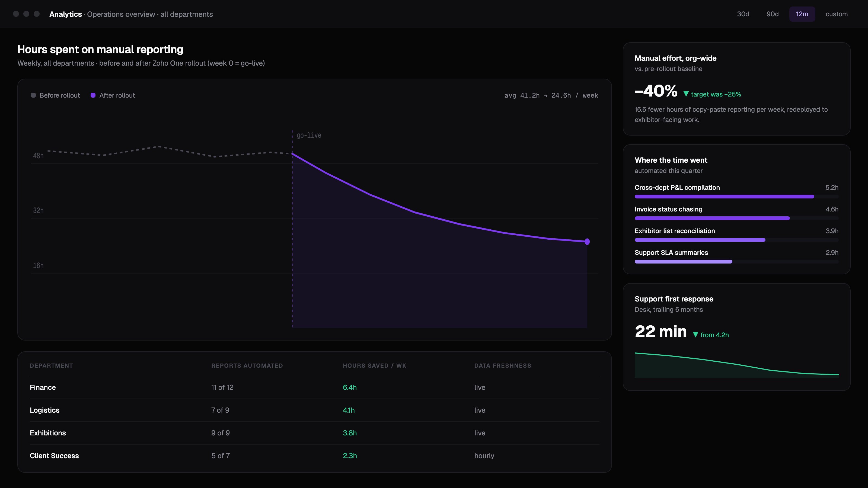Click the 'Support SLA summaries' label
Image resolution: width=868 pixels, height=488 pixels.
(x=671, y=253)
